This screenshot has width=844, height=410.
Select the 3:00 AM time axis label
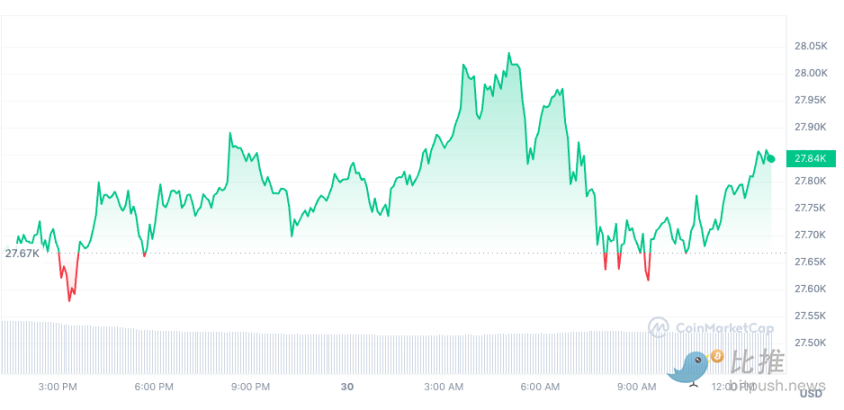point(443,387)
